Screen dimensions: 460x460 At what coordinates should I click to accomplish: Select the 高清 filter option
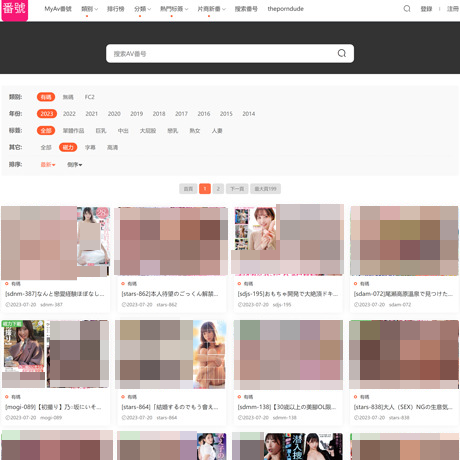(x=112, y=147)
